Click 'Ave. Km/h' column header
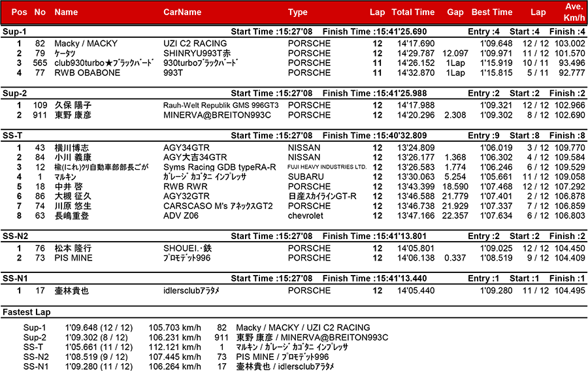Screen dimensions: 588x371 click(x=574, y=12)
